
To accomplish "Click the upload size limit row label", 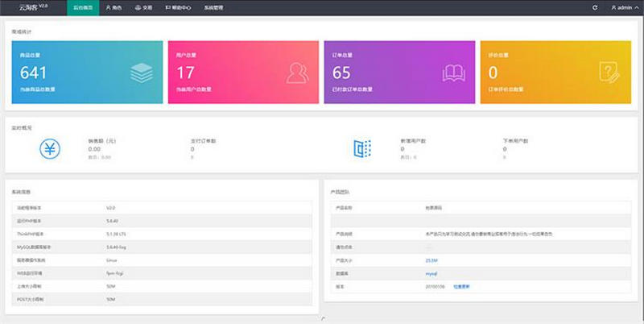I will point(29,287).
